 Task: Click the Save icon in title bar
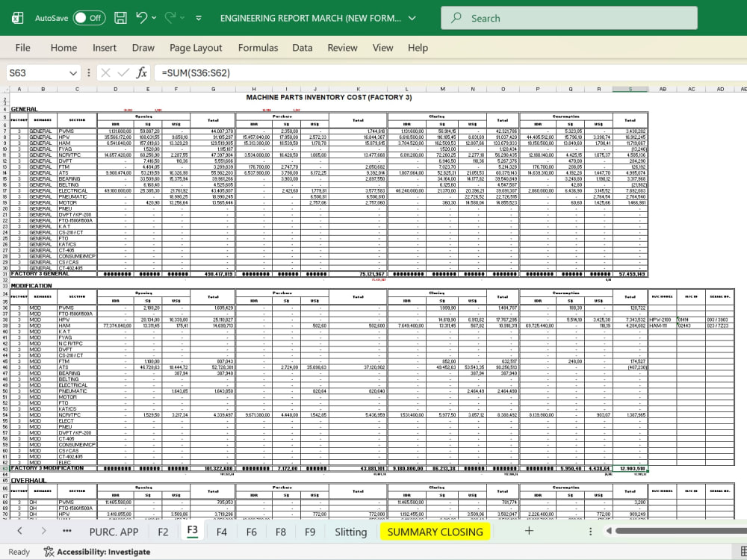(x=120, y=18)
